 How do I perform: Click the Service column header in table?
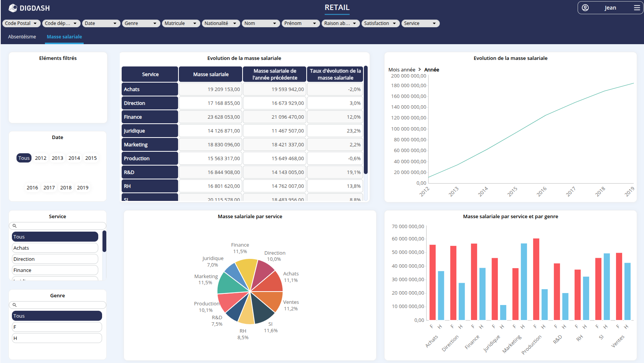150,74
